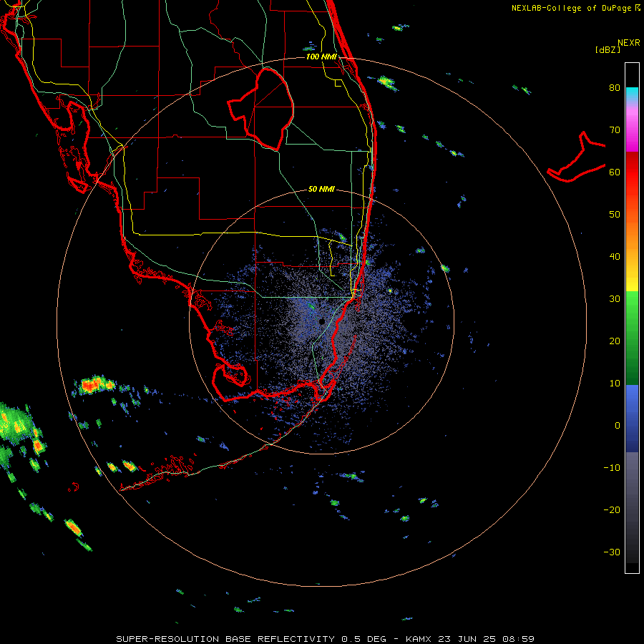Click the 0 value on the color scale
644x644 pixels.
[618, 426]
